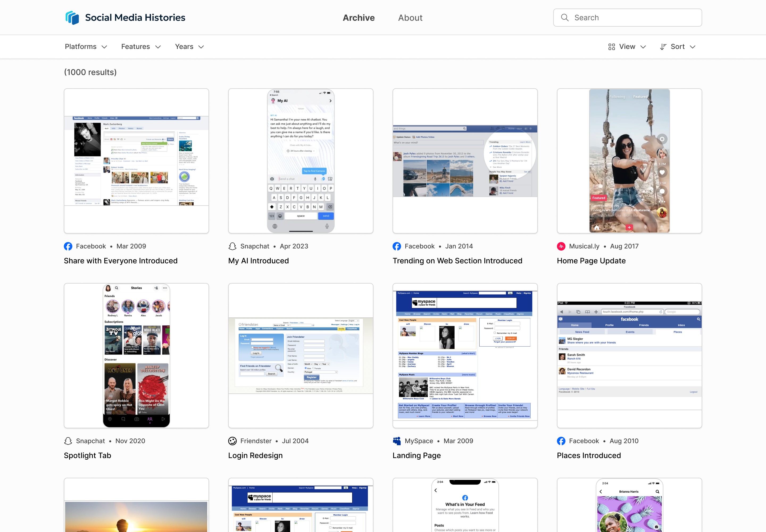The image size is (766, 532).
Task: Click the Snapchat ghost icon beside Apr 2023
Action: coord(232,246)
